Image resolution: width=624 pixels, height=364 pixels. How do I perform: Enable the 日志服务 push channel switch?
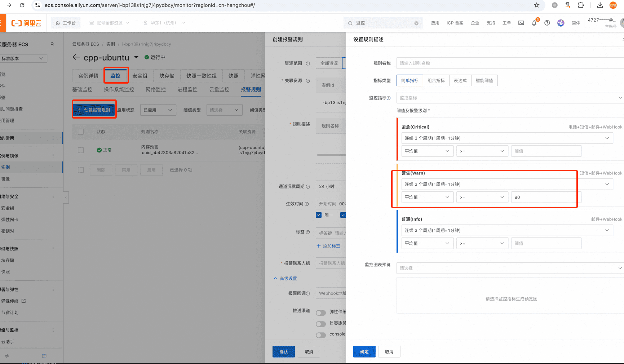coord(321,324)
